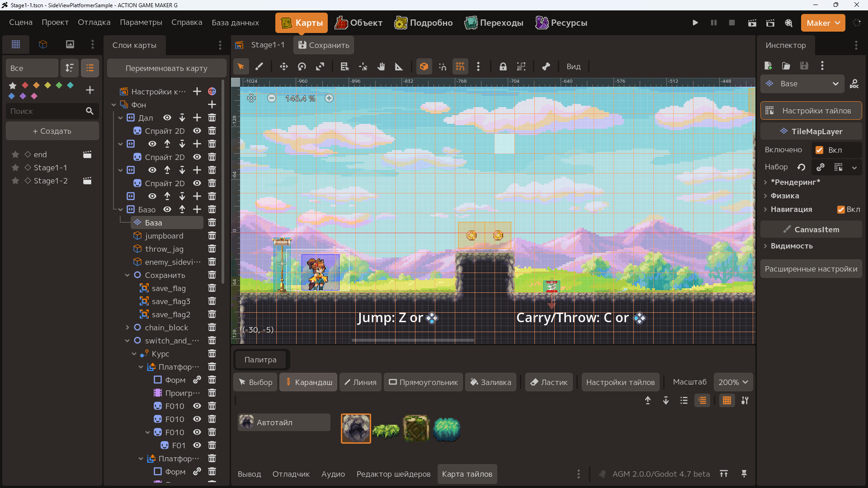Open the Inspector panel three-dot menu
The height and width of the screenshot is (488, 868).
[x=856, y=45]
